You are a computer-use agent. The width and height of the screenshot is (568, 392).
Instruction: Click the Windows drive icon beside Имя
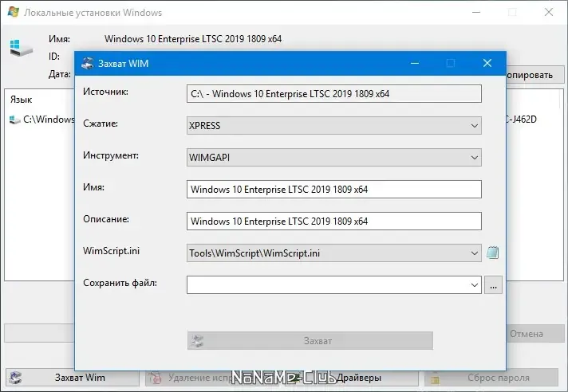click(21, 48)
